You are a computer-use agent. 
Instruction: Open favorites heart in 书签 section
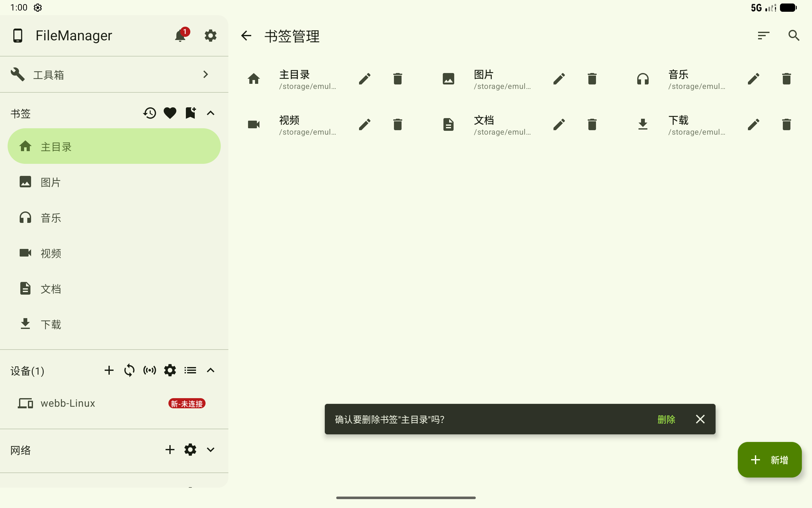click(x=170, y=113)
